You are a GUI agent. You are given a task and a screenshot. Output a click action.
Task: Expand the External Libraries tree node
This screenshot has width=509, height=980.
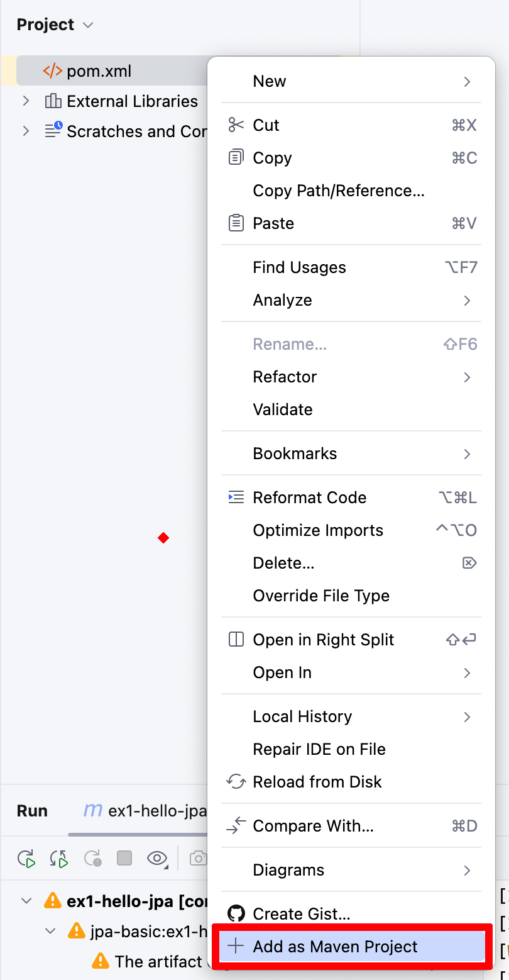point(26,101)
